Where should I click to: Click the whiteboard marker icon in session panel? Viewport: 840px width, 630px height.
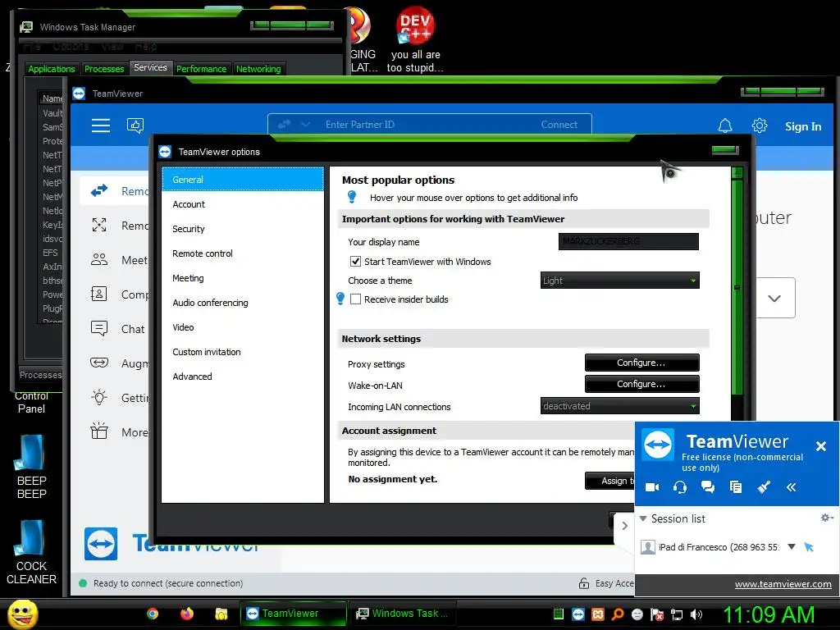(764, 487)
